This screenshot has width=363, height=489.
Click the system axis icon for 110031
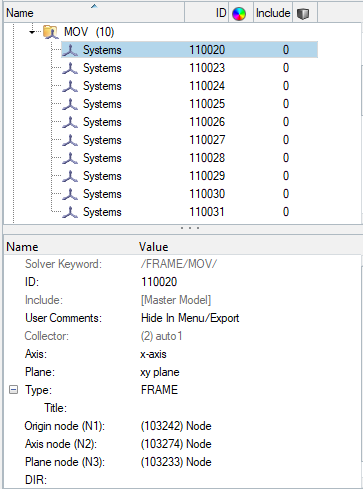coord(70,212)
